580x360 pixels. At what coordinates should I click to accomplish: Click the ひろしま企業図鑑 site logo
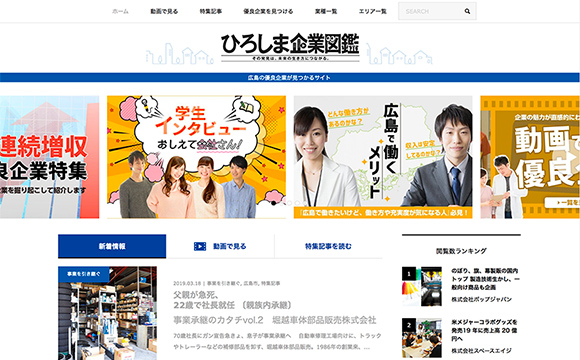point(290,47)
